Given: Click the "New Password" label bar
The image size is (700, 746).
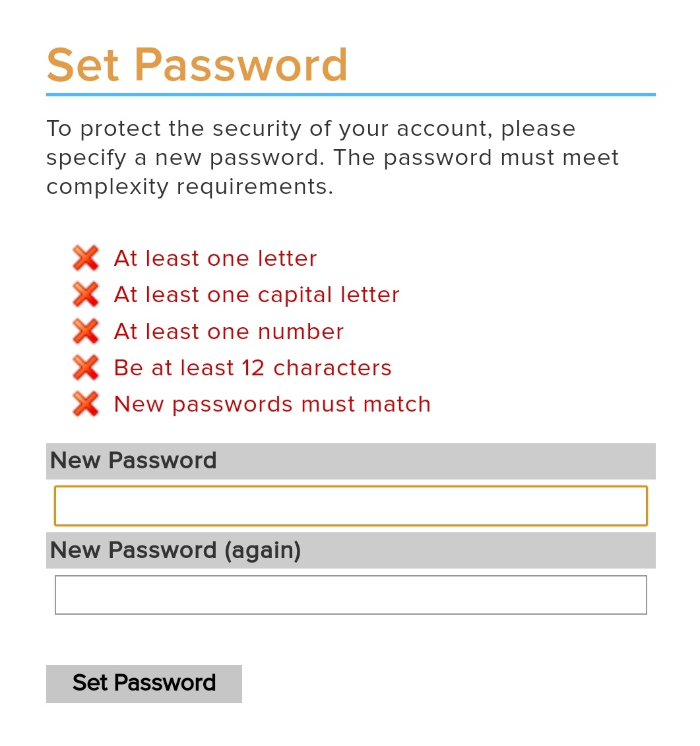Looking at the screenshot, I should coord(351,461).
